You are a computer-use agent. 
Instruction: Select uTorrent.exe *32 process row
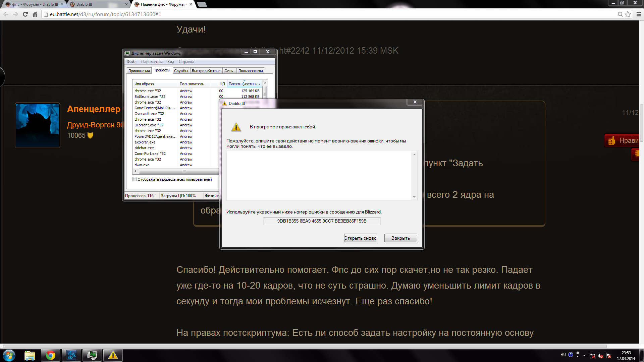click(176, 125)
